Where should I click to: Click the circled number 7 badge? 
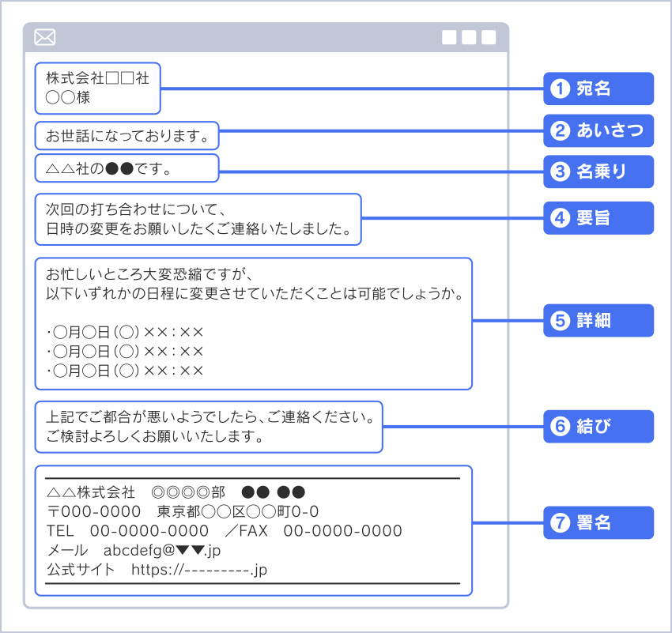pos(560,523)
